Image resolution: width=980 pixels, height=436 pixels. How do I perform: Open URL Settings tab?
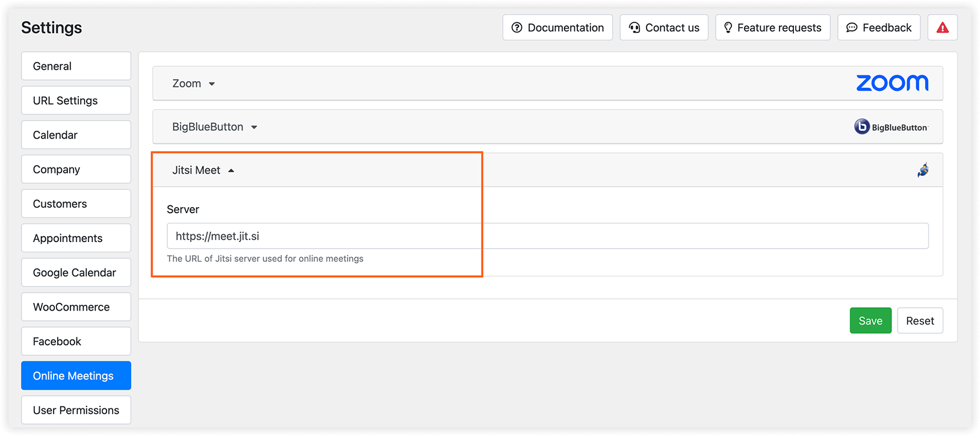pyautogui.click(x=76, y=101)
